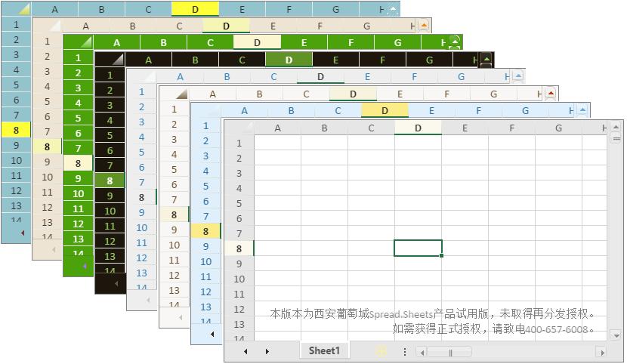Viewport: 627px width, 364px height.
Task: Select the active cell D8 in the front sheet
Action: tap(418, 248)
